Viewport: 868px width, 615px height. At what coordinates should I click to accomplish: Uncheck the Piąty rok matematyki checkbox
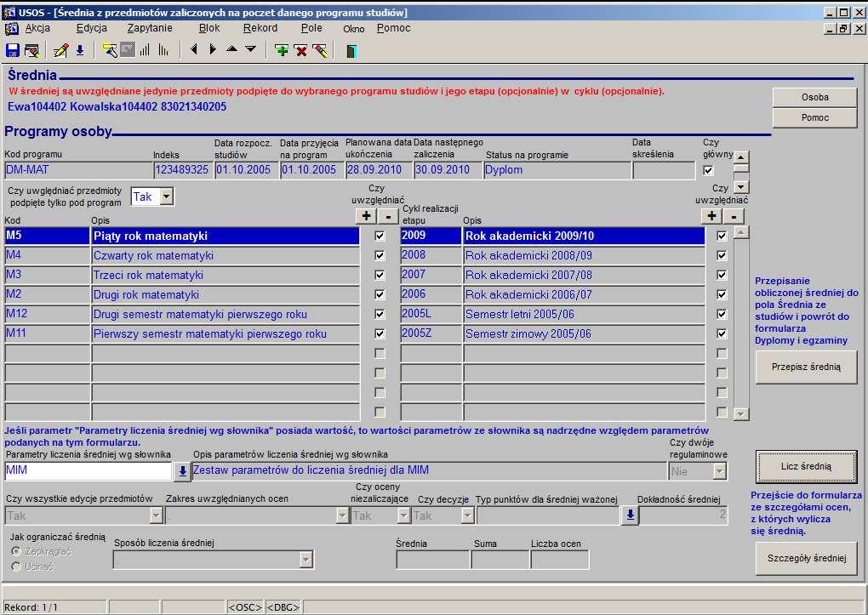(x=380, y=236)
